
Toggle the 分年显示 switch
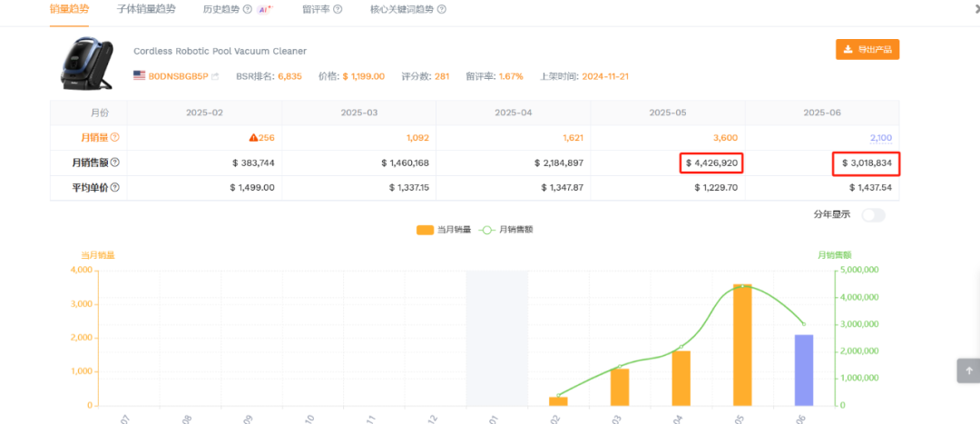pyautogui.click(x=873, y=215)
